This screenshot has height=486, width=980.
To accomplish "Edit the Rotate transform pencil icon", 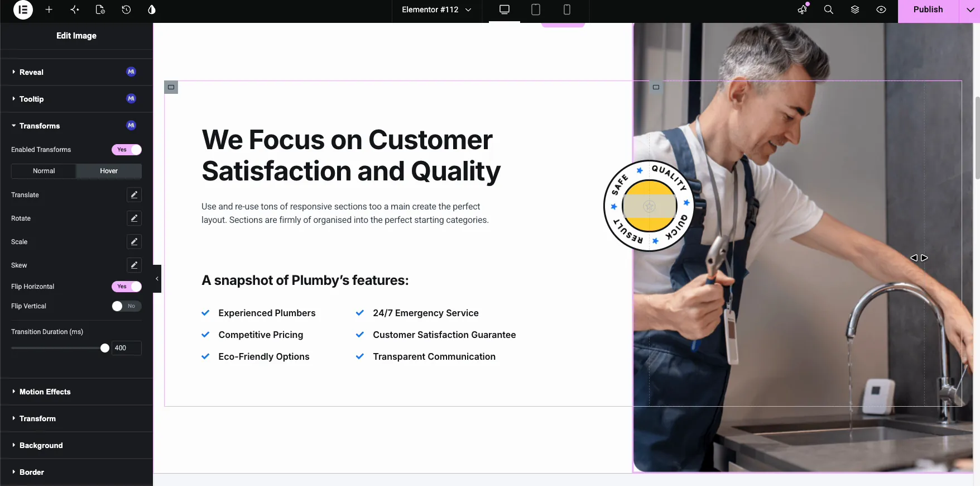I will click(x=134, y=218).
